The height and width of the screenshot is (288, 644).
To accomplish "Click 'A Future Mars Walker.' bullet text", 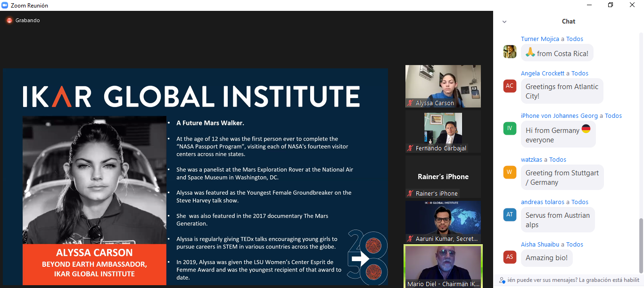I will [x=210, y=123].
